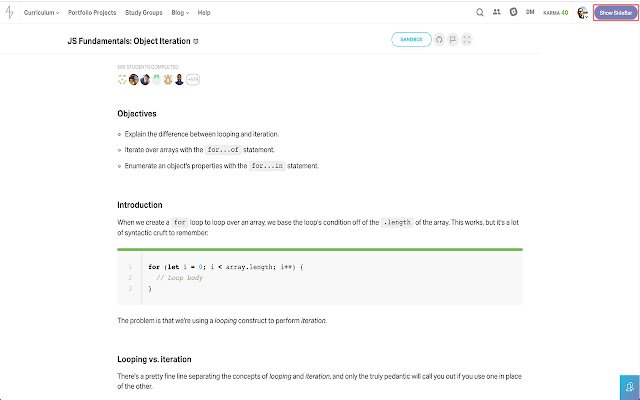
Task: Show more students via +579 badge
Action: (193, 79)
